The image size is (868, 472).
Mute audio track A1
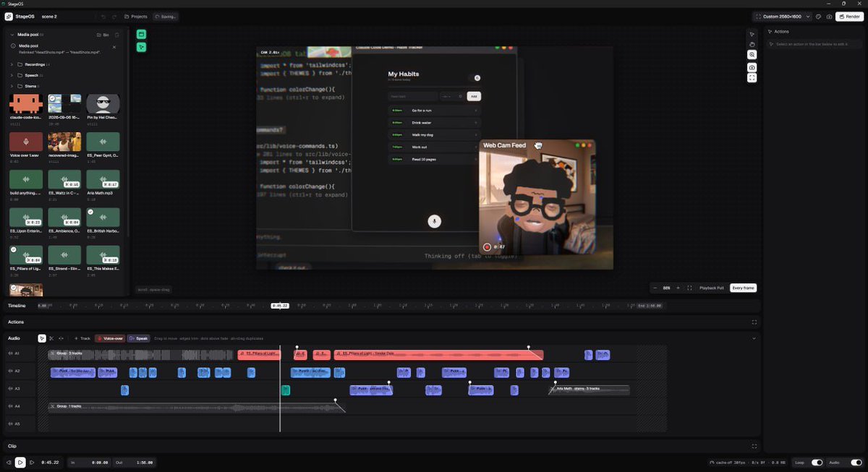10,354
